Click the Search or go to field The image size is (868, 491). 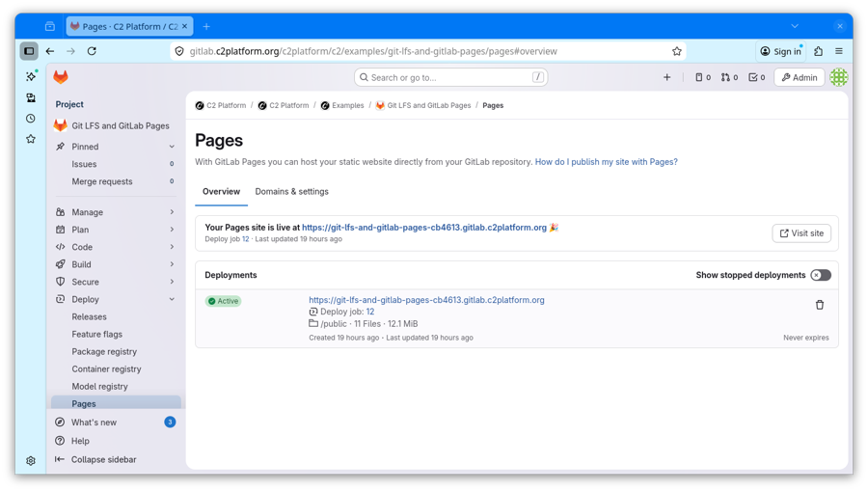(450, 77)
